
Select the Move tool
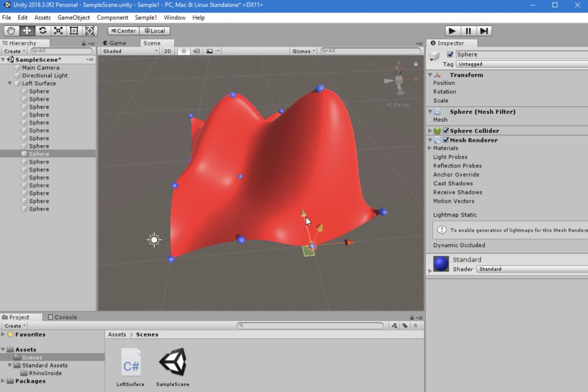(26, 31)
